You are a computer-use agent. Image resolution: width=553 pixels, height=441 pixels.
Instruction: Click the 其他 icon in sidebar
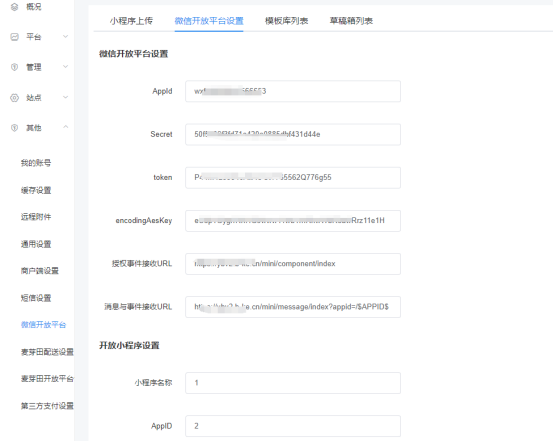coord(14,128)
